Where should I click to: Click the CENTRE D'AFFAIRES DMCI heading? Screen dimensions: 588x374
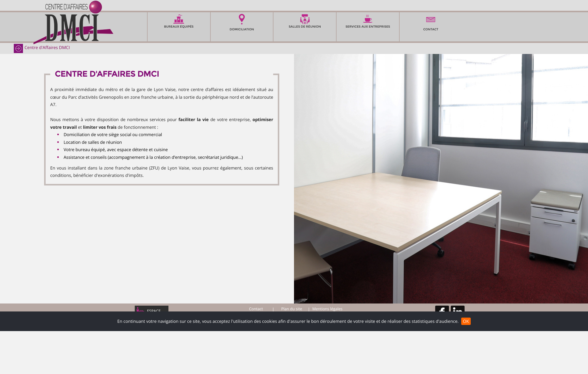coord(107,74)
